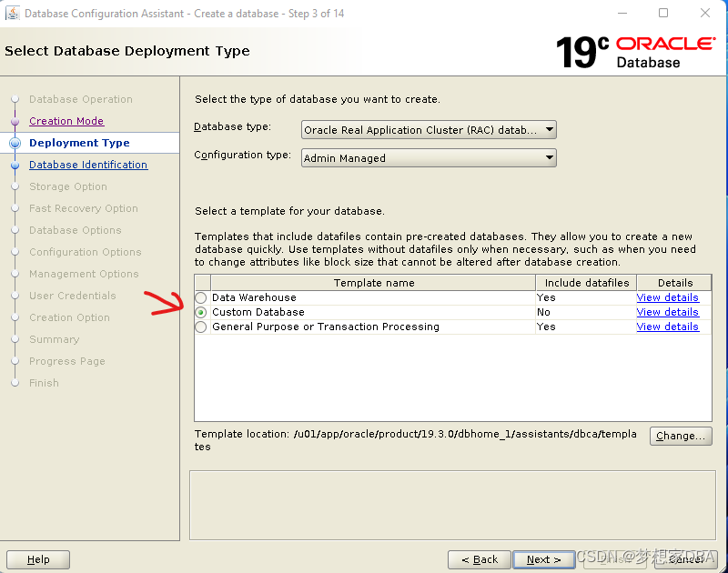Click the Java application icon in title bar
Screen dimensions: 728x573
click(x=13, y=13)
